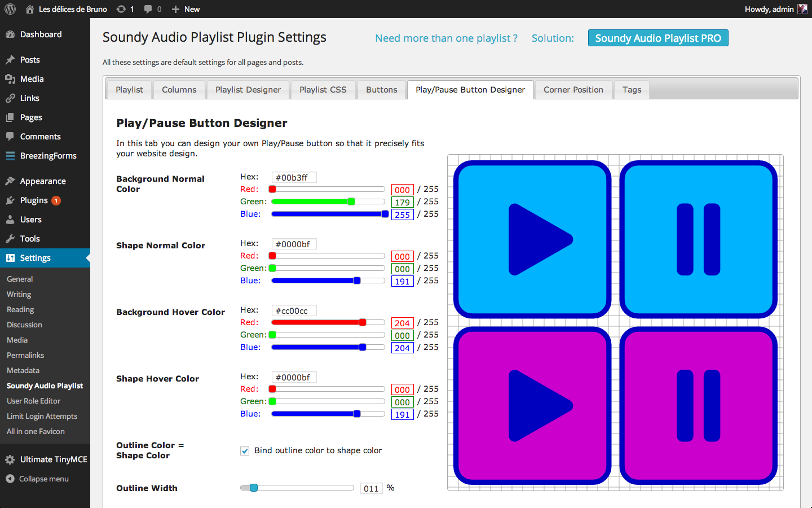This screenshot has height=508, width=812.
Task: Open the site home icon Les délices de Bruno
Action: [30, 9]
